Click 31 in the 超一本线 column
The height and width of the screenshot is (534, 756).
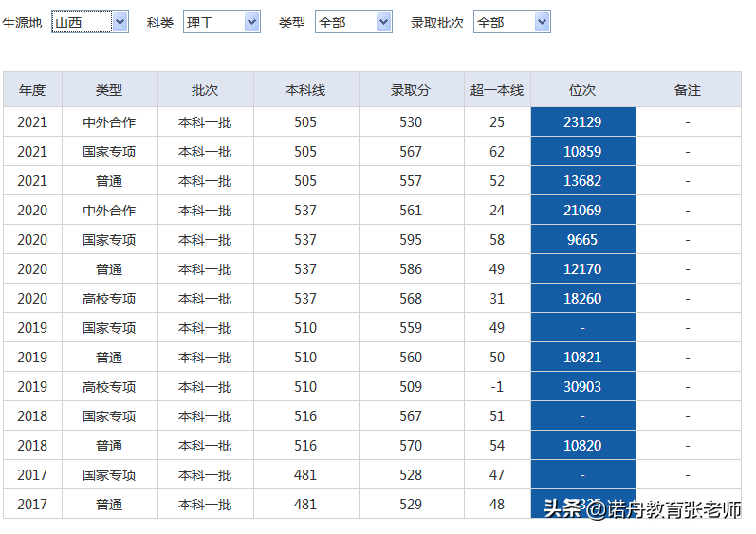pyautogui.click(x=497, y=299)
